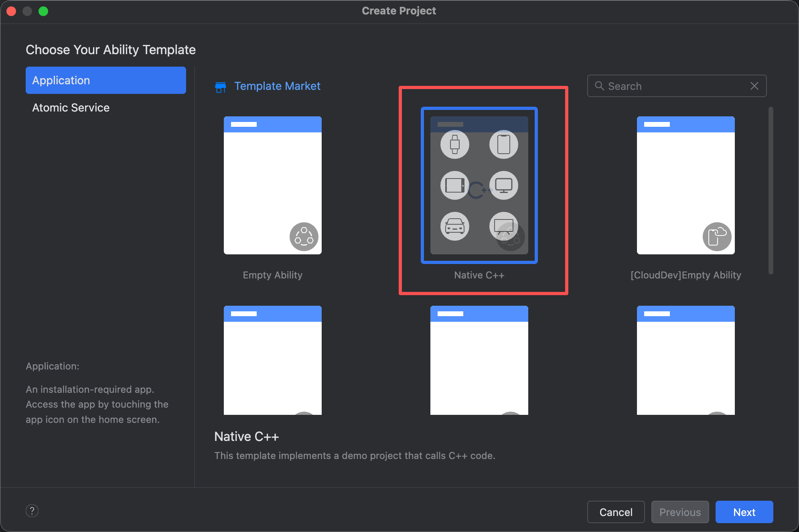This screenshot has height=532, width=799.
Task: Select the Application category
Action: [x=105, y=80]
